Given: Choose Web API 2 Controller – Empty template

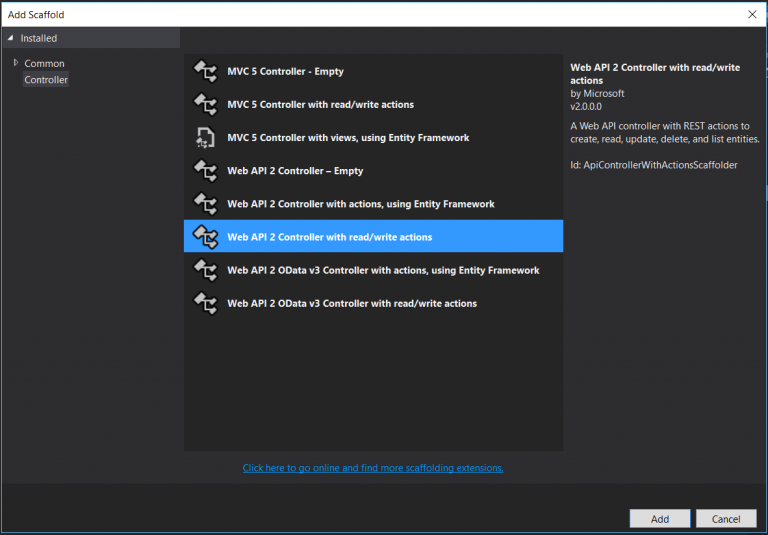Looking at the screenshot, I should [x=295, y=171].
